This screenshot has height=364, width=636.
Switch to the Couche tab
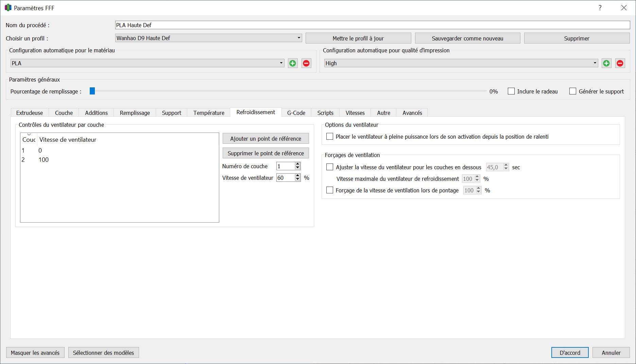pyautogui.click(x=64, y=113)
